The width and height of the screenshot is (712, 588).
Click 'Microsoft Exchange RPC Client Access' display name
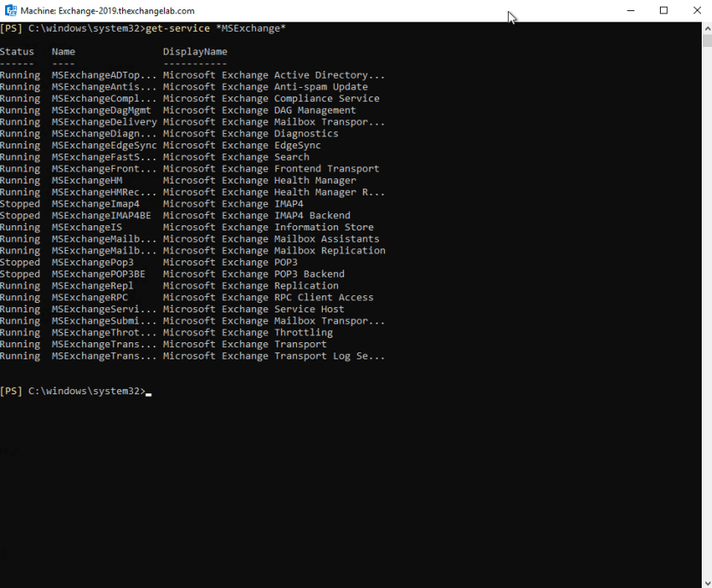coord(268,298)
